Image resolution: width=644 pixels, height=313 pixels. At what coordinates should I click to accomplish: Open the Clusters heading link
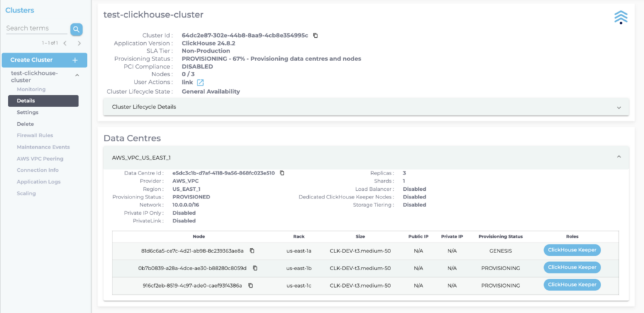pos(19,10)
